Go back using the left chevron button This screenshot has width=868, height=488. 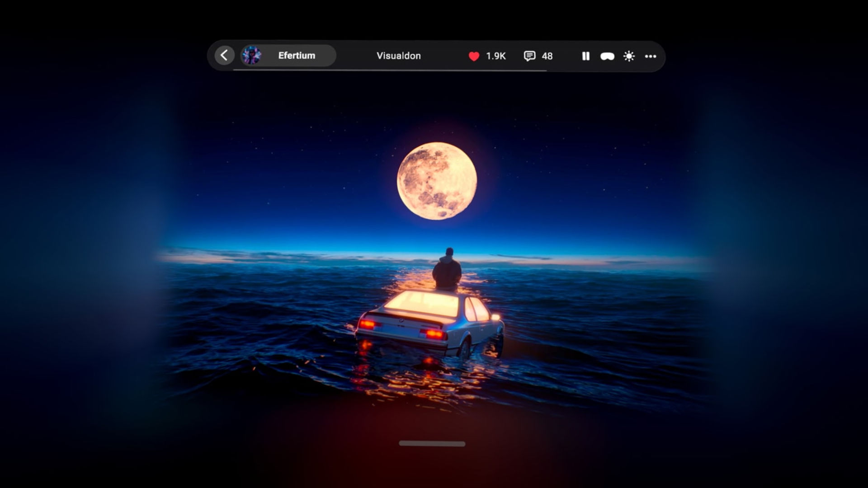click(224, 56)
